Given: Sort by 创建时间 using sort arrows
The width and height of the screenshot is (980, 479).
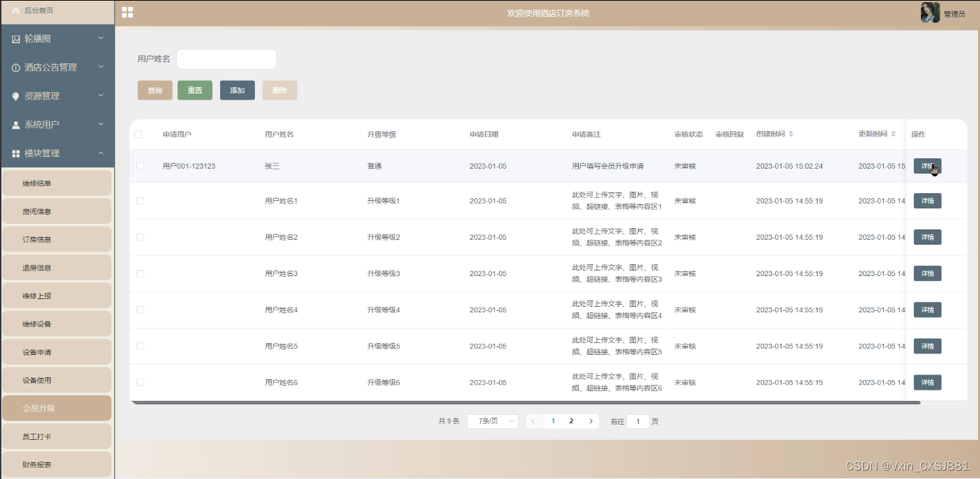Looking at the screenshot, I should [x=791, y=134].
